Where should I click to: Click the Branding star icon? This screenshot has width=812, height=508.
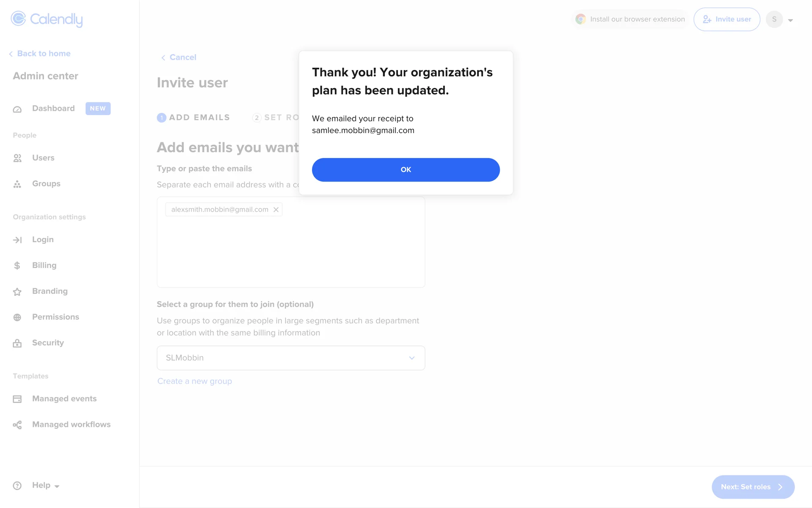click(17, 292)
